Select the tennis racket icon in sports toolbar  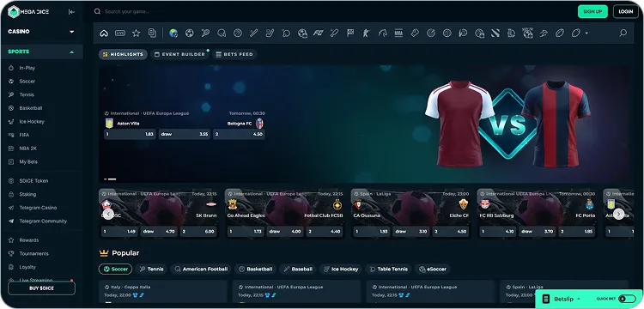(205, 33)
